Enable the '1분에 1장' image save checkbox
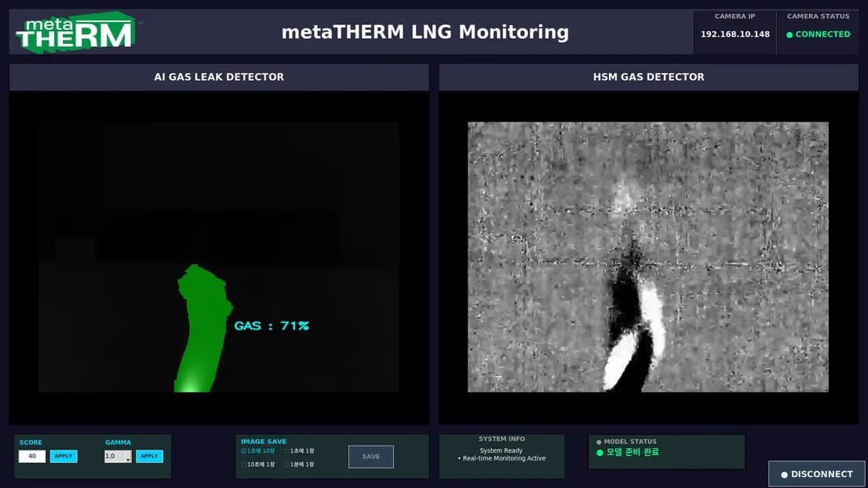This screenshot has height=488, width=868. pos(286,464)
